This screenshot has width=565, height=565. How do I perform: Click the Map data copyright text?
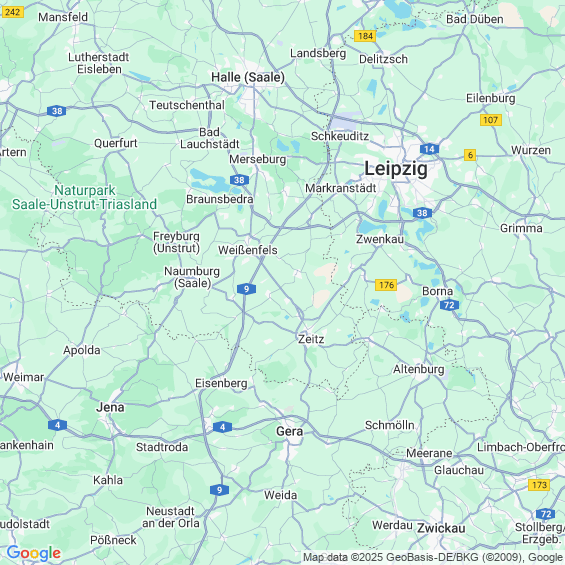(x=433, y=557)
